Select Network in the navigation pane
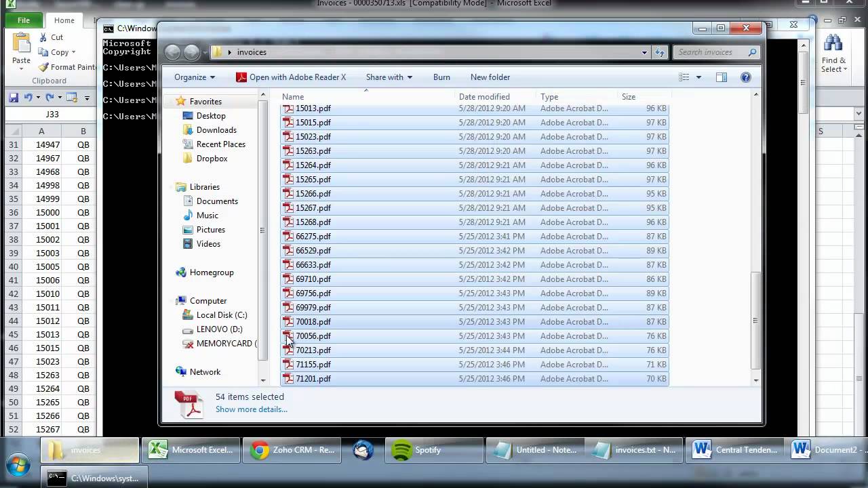This screenshot has height=488, width=868. click(x=205, y=372)
